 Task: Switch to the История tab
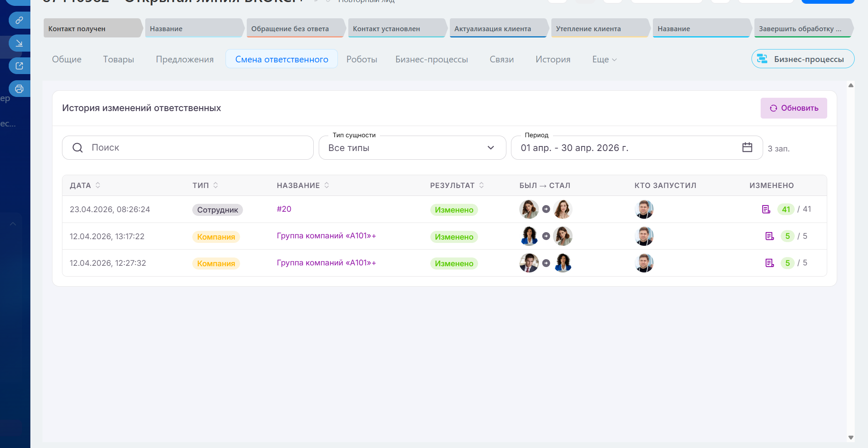[x=553, y=59]
